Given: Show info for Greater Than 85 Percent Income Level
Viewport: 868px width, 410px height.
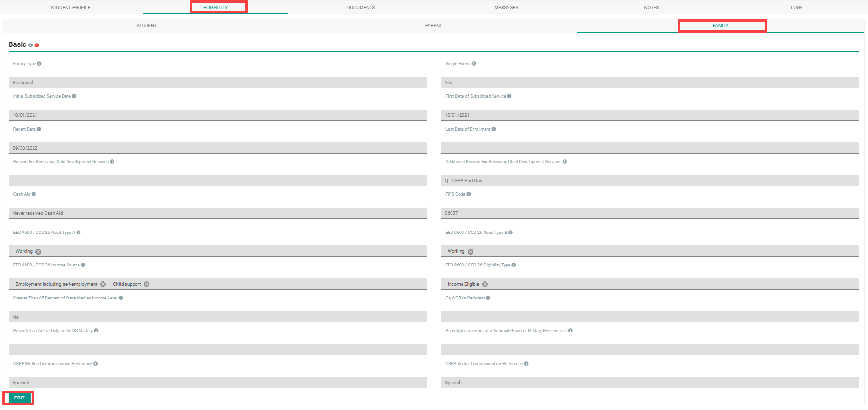Looking at the screenshot, I should [x=121, y=298].
